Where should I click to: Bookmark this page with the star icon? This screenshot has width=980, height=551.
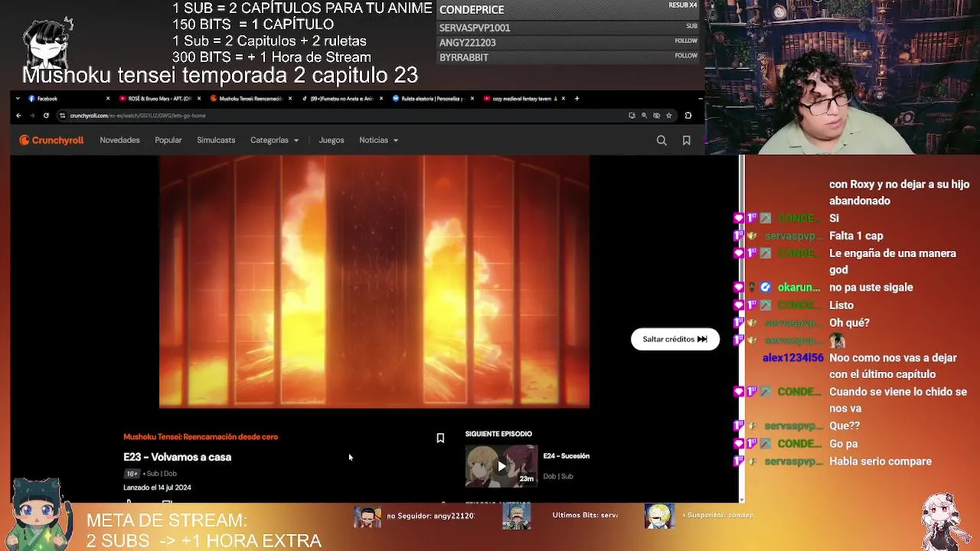tap(668, 116)
